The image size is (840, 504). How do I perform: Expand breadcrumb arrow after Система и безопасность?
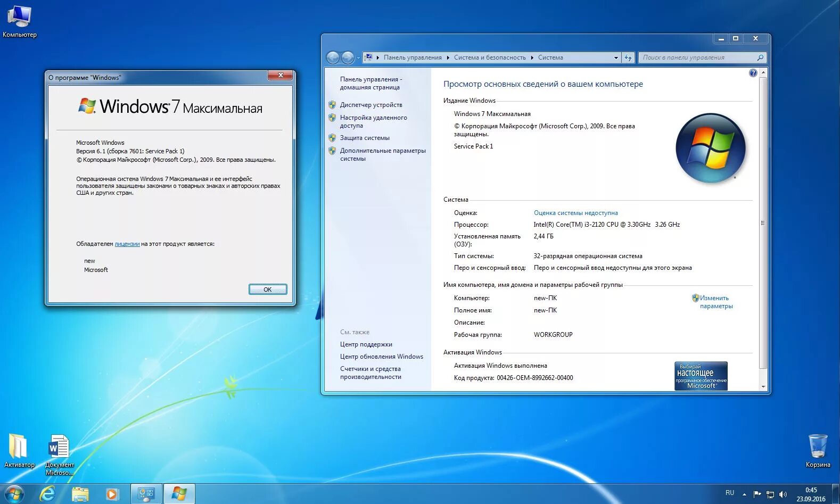pos(532,57)
